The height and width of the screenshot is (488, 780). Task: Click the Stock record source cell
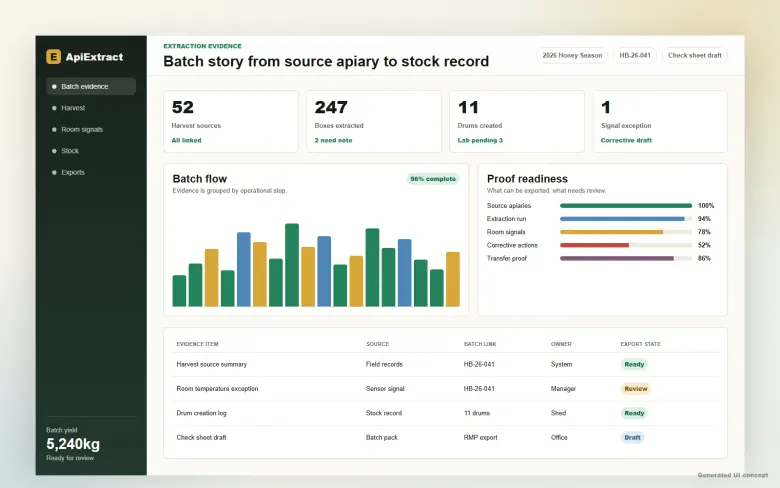click(384, 413)
